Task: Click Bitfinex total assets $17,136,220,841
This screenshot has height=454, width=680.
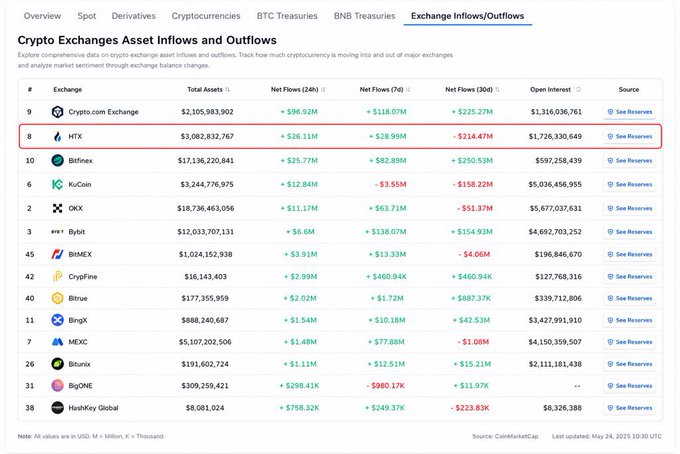Action: click(x=206, y=161)
